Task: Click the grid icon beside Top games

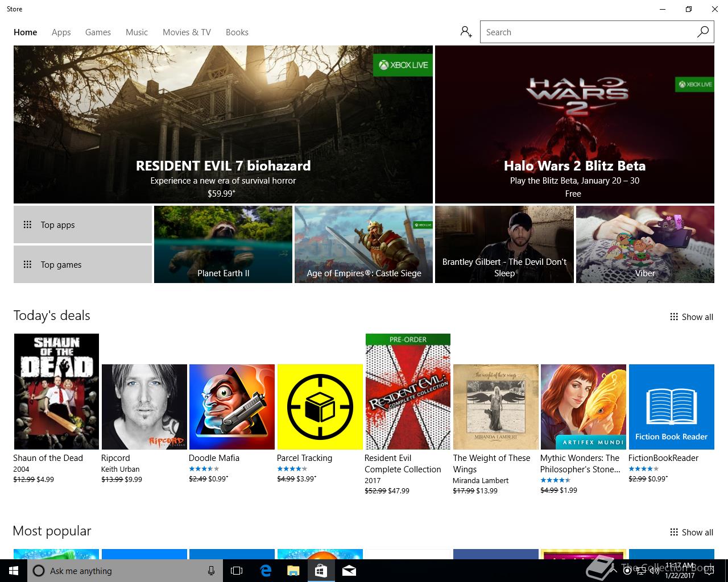Action: click(x=27, y=264)
